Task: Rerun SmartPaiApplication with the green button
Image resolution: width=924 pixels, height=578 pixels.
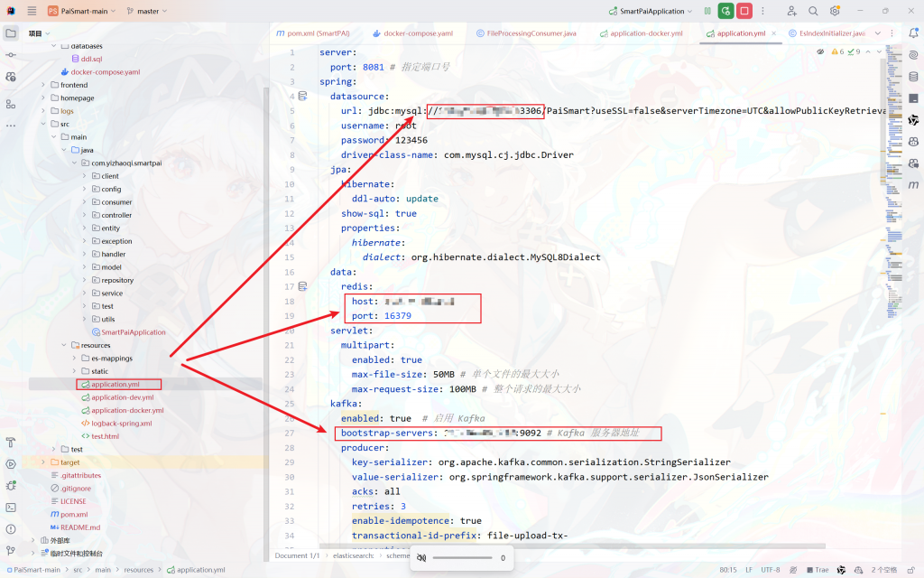Action: (725, 11)
